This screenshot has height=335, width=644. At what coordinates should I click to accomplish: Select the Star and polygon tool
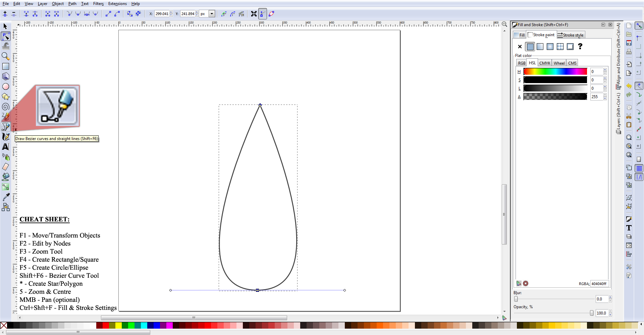6,96
